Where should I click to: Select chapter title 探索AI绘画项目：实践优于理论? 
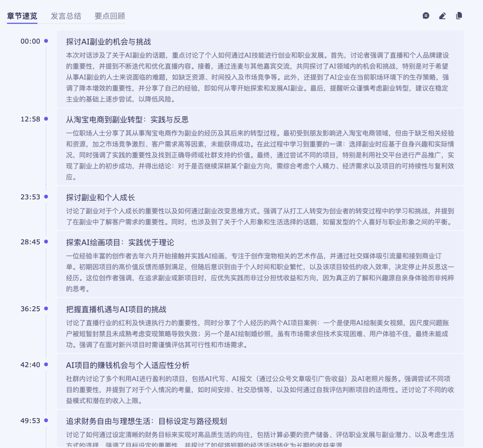[120, 242]
